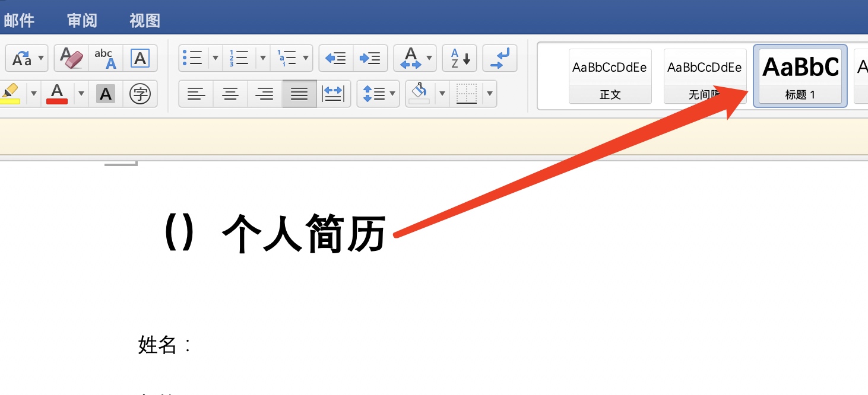Screen dimensions: 868x395
Task: Open the line spacing dropdown
Action: click(x=378, y=94)
